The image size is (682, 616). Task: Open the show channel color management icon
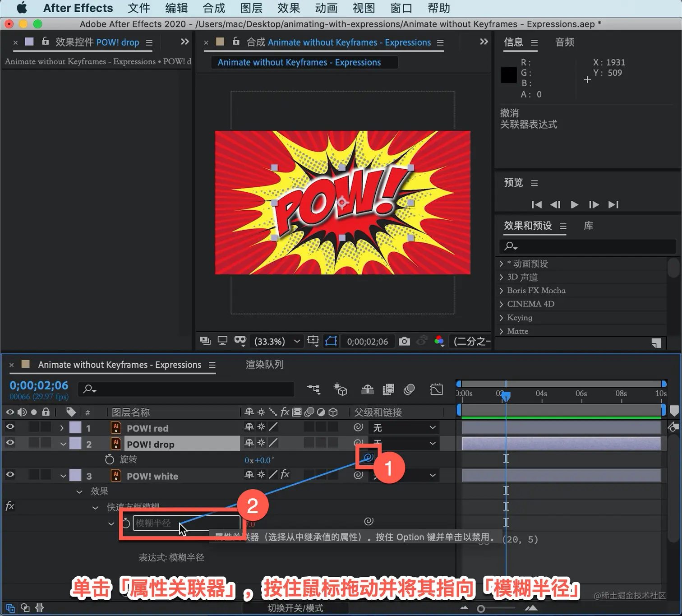[439, 341]
